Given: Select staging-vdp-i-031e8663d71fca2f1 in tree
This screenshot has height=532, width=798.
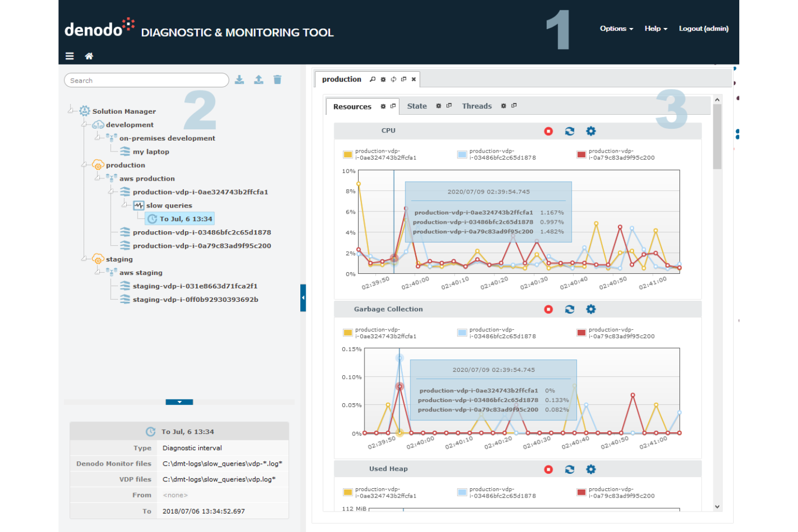Looking at the screenshot, I should coord(189,286).
